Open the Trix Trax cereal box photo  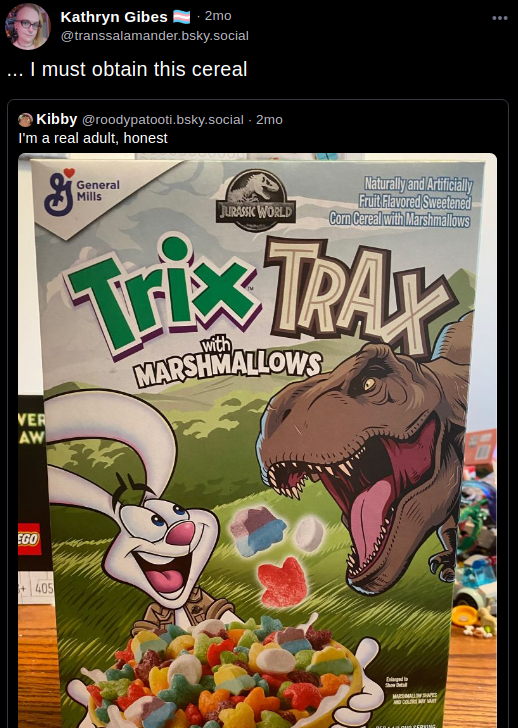(x=258, y=441)
